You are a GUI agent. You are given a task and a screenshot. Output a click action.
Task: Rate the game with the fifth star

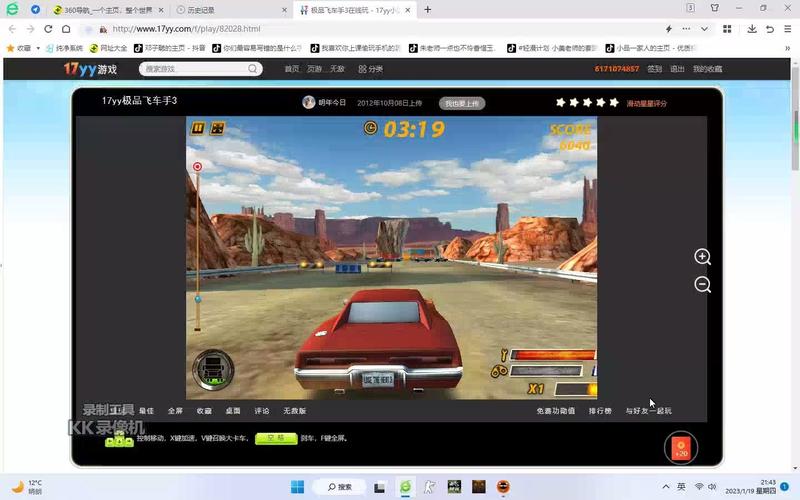click(x=614, y=102)
